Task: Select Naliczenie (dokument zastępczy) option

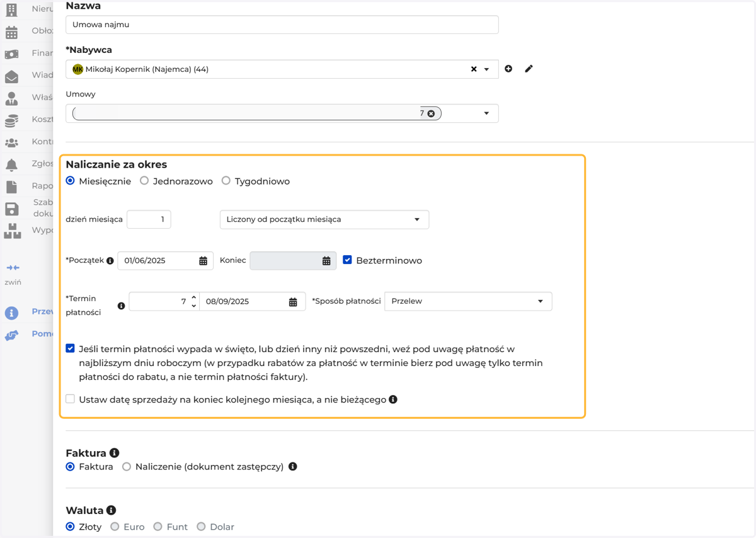Action: (x=127, y=467)
